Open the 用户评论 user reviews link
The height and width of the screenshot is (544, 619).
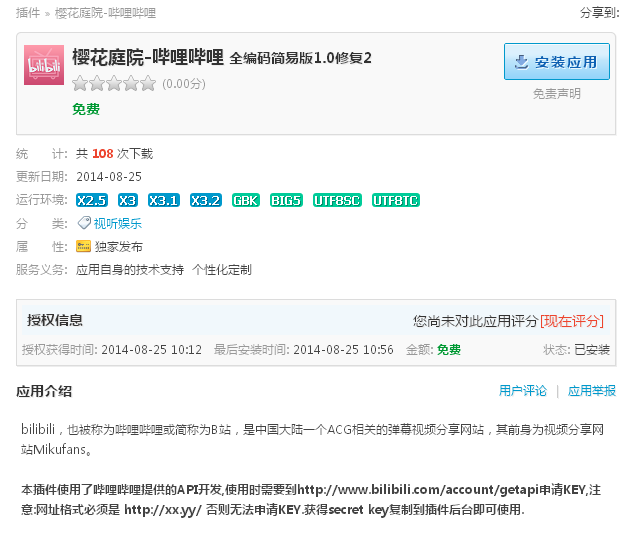[523, 391]
